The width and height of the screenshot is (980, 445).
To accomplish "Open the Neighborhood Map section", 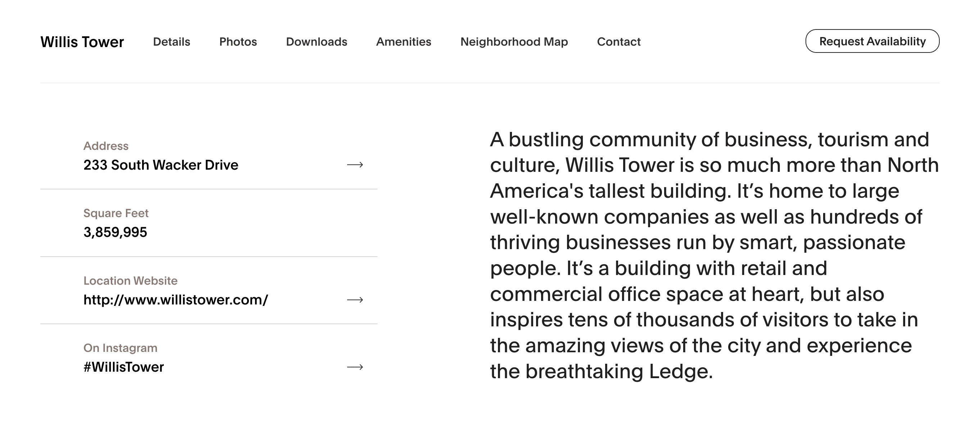I will point(514,41).
